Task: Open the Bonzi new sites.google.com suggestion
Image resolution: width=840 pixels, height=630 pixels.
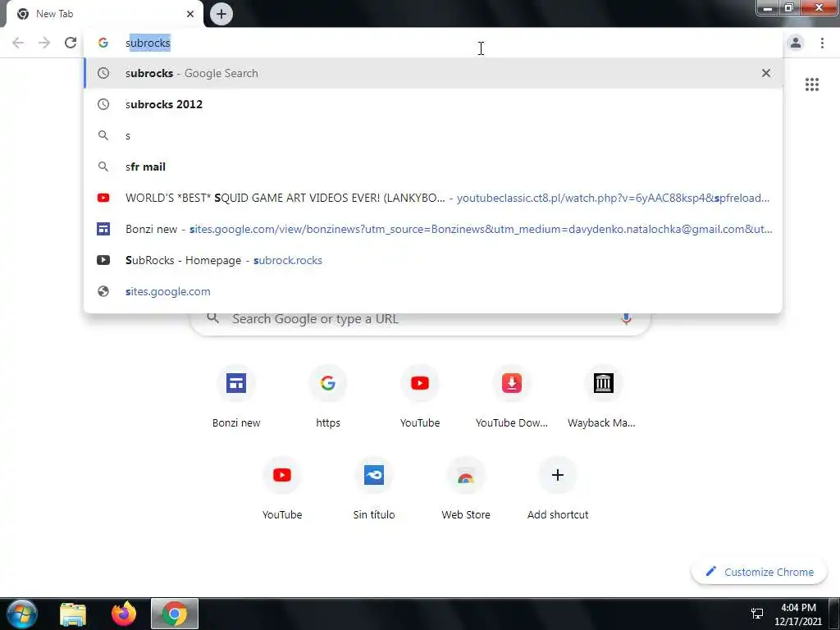Action: (433, 230)
